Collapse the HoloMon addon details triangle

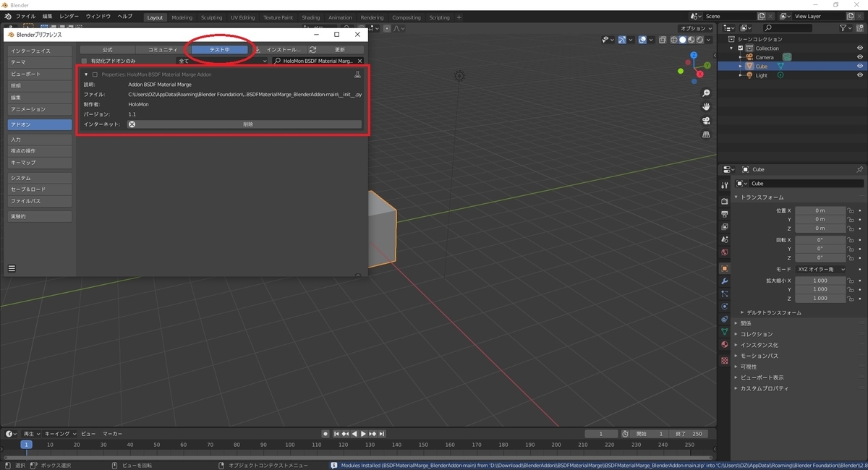click(x=86, y=74)
